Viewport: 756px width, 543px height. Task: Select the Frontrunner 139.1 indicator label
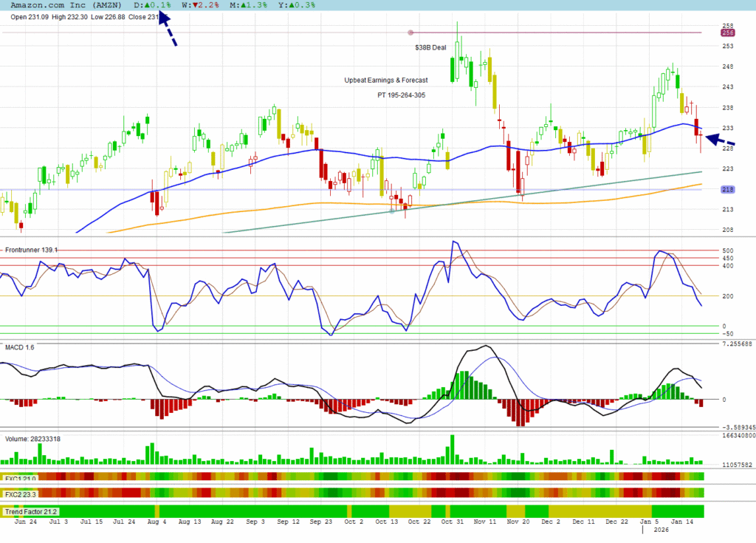31,250
